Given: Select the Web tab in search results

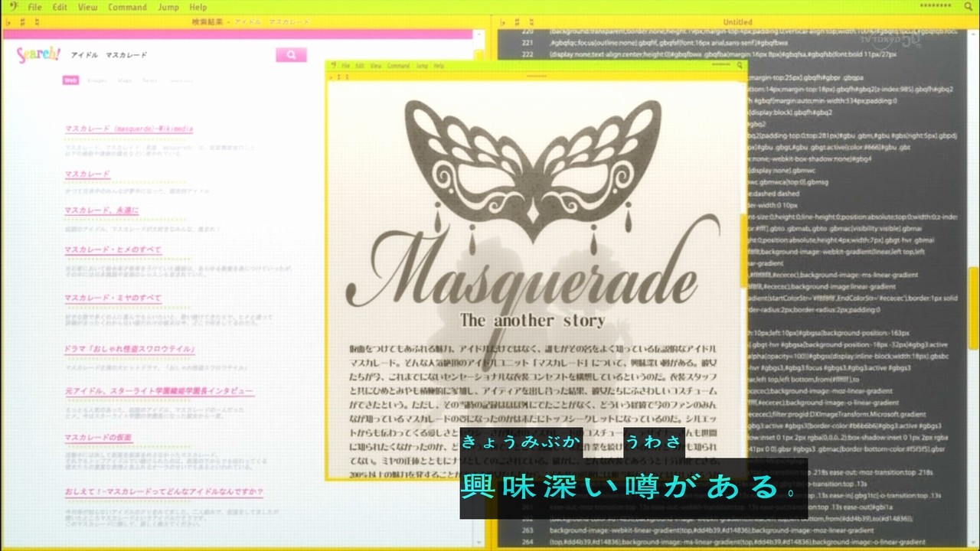Looking at the screenshot, I should point(70,80).
